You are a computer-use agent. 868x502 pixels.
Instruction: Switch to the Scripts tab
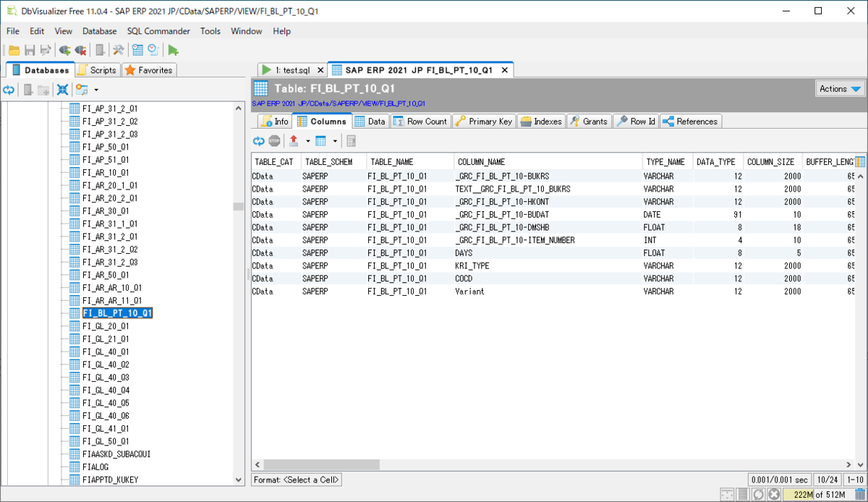97,70
